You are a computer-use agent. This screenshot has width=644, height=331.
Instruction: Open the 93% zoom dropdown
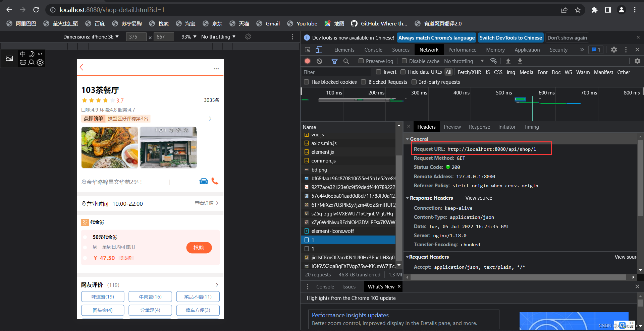click(189, 37)
